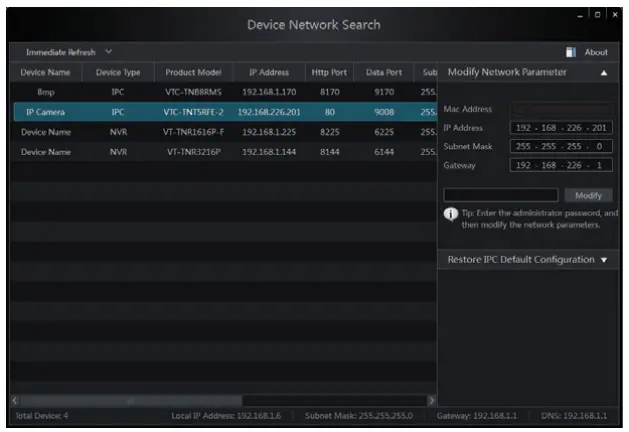This screenshot has height=432, width=629.
Task: Collapse the Modify Network Parameter panel
Action: pyautogui.click(x=604, y=73)
